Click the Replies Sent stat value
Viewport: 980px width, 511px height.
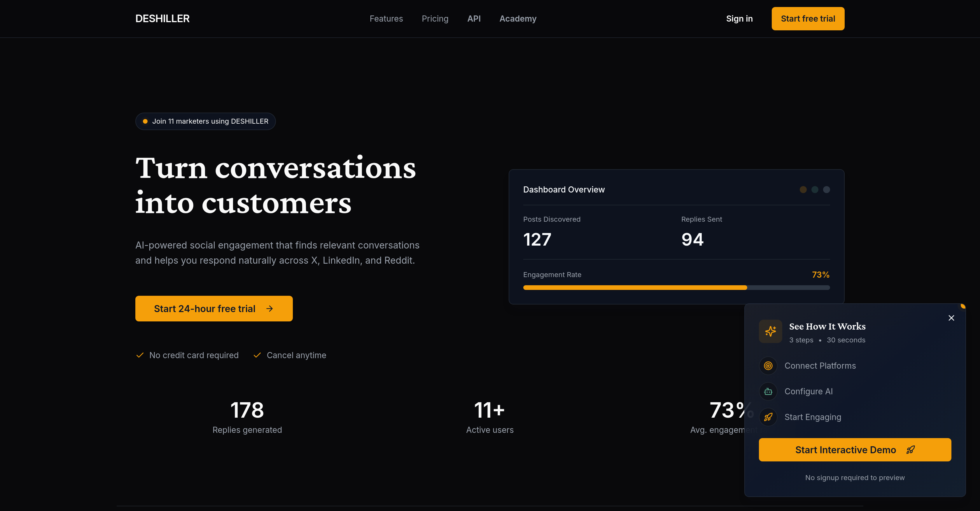(x=692, y=239)
